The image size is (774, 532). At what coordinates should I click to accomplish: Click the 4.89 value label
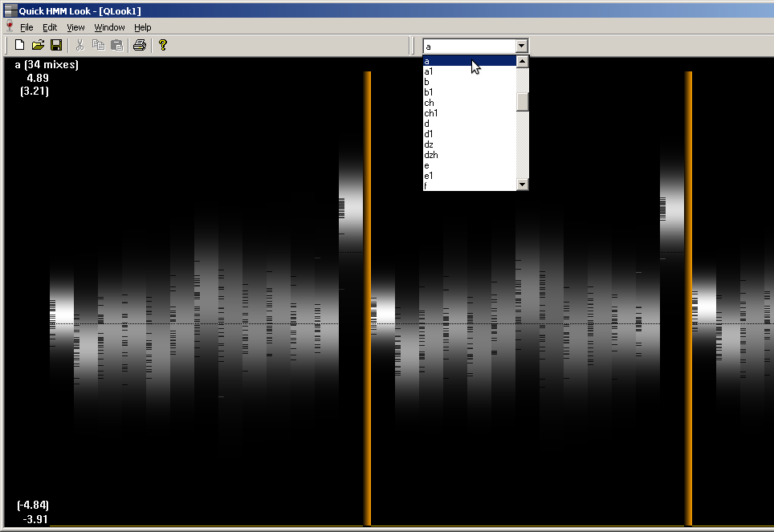38,78
